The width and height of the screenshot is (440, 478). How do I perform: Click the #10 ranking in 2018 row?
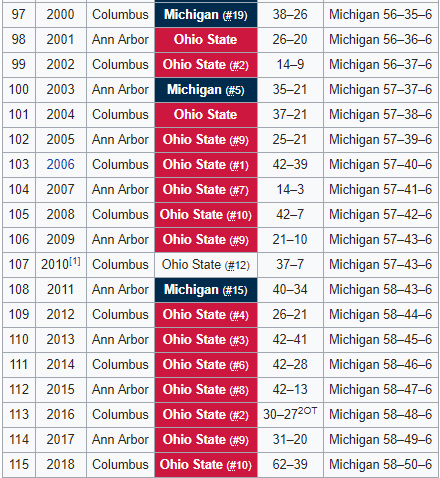coord(239,465)
